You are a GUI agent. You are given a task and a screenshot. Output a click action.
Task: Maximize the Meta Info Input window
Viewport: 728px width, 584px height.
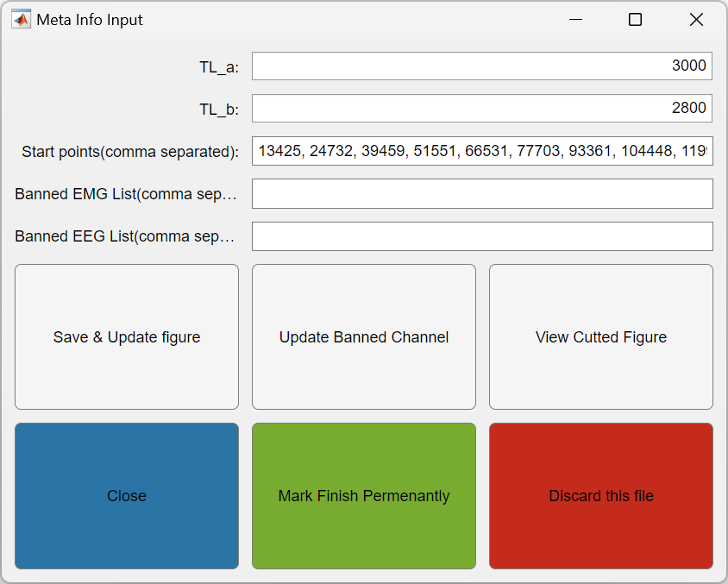coord(635,20)
